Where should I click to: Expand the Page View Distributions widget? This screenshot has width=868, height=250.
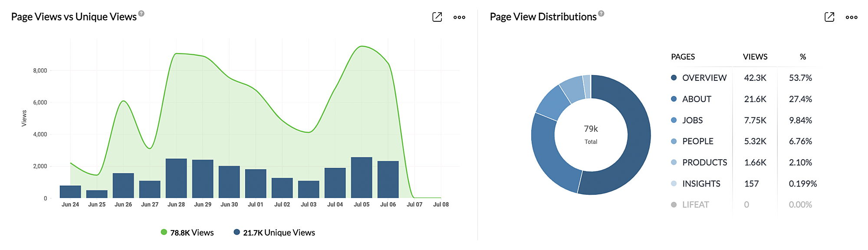coord(829,17)
